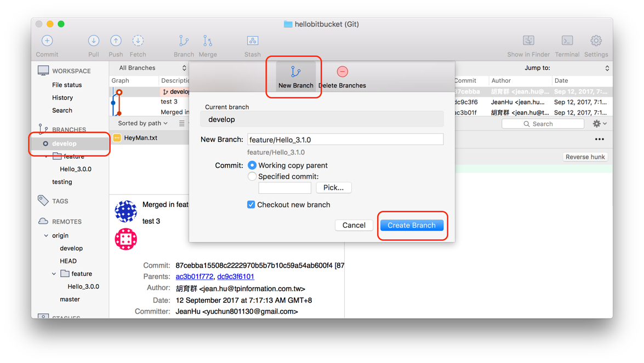Select the testing branch
The height and width of the screenshot is (363, 644).
(62, 182)
